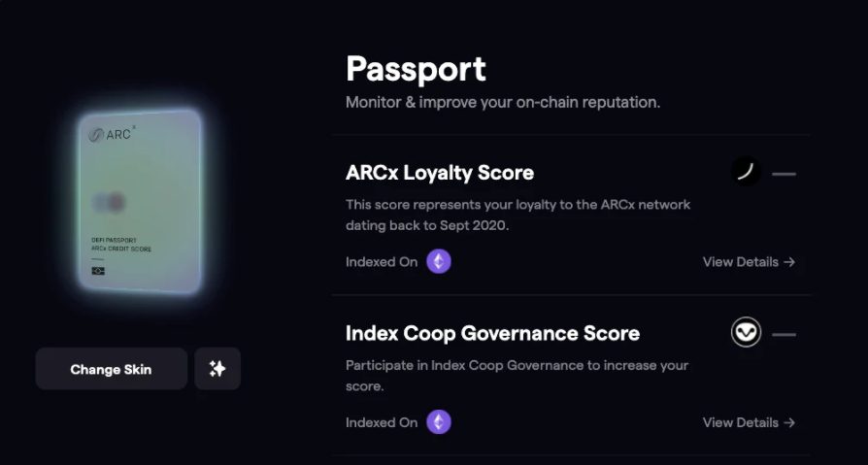
Task: Click the Index Coop logo icon
Action: click(x=746, y=332)
